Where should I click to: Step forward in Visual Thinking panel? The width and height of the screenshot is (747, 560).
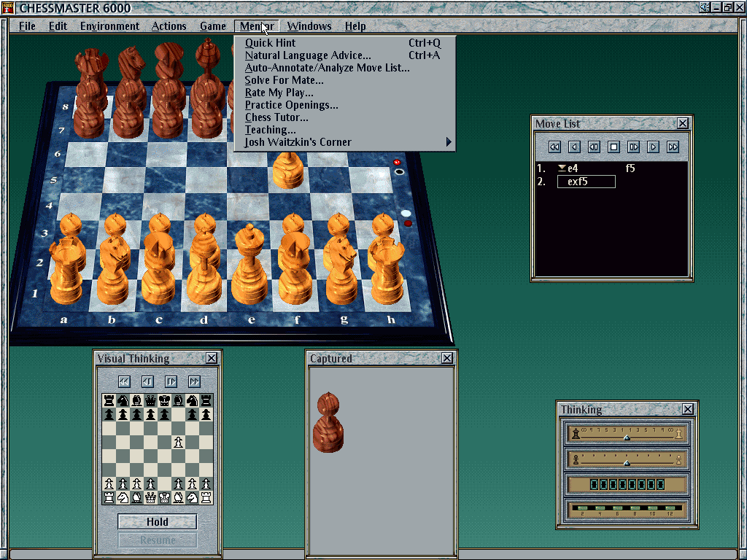click(x=171, y=381)
